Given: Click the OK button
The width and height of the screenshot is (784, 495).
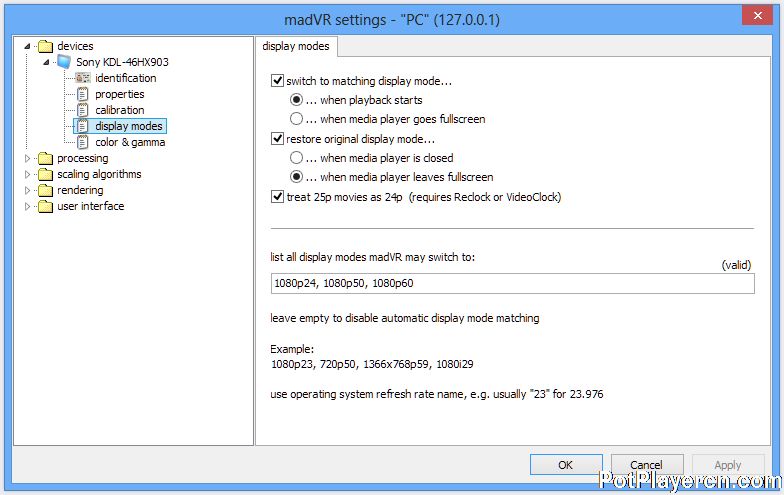Looking at the screenshot, I should [566, 465].
